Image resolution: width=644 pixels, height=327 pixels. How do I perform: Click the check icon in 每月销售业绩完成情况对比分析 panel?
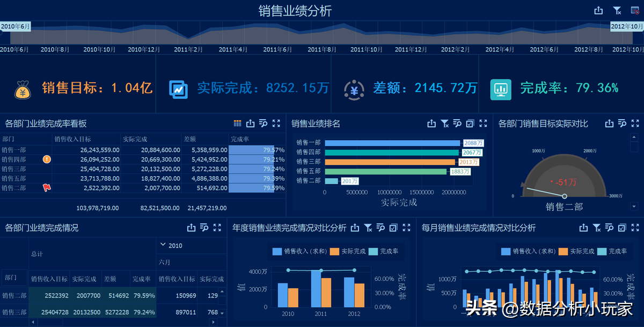tap(622, 228)
